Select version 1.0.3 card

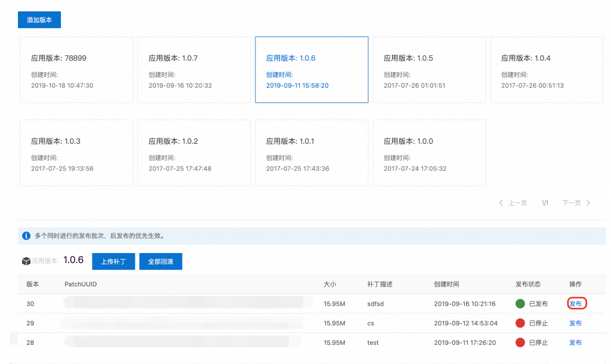pyautogui.click(x=76, y=153)
